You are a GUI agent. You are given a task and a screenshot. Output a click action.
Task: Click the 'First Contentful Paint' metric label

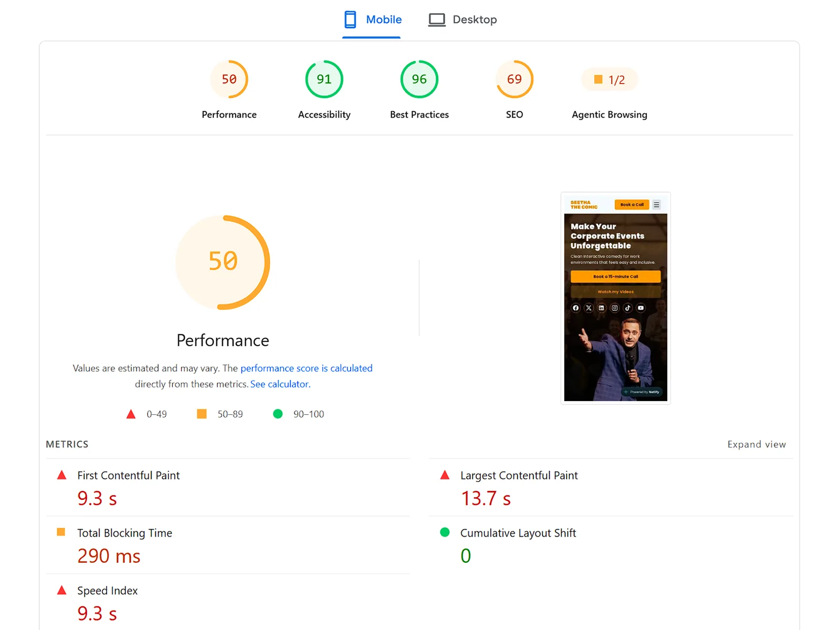click(128, 475)
